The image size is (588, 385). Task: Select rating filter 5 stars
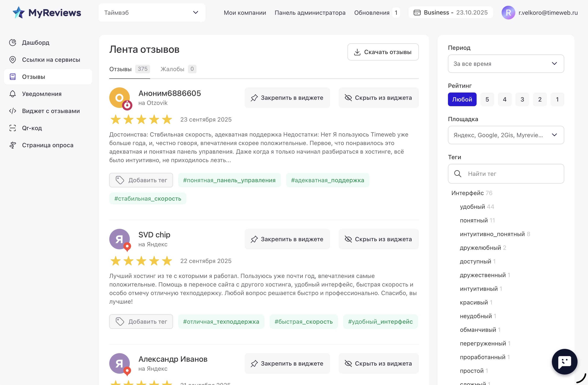[487, 99]
